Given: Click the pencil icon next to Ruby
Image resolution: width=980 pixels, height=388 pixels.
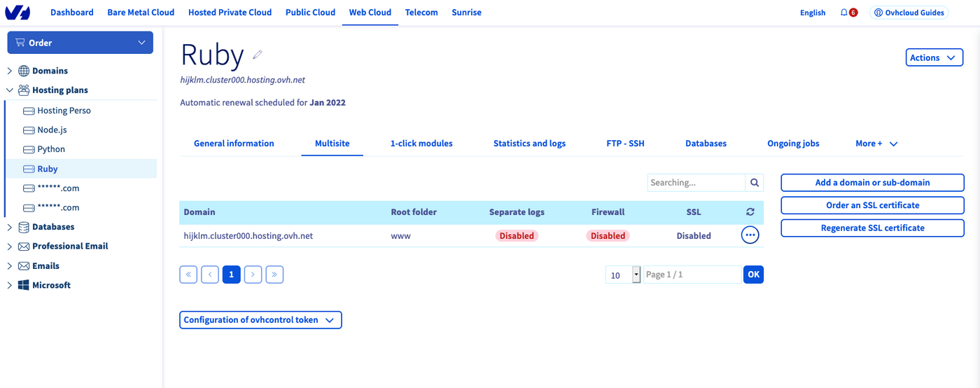Looking at the screenshot, I should coord(258,54).
